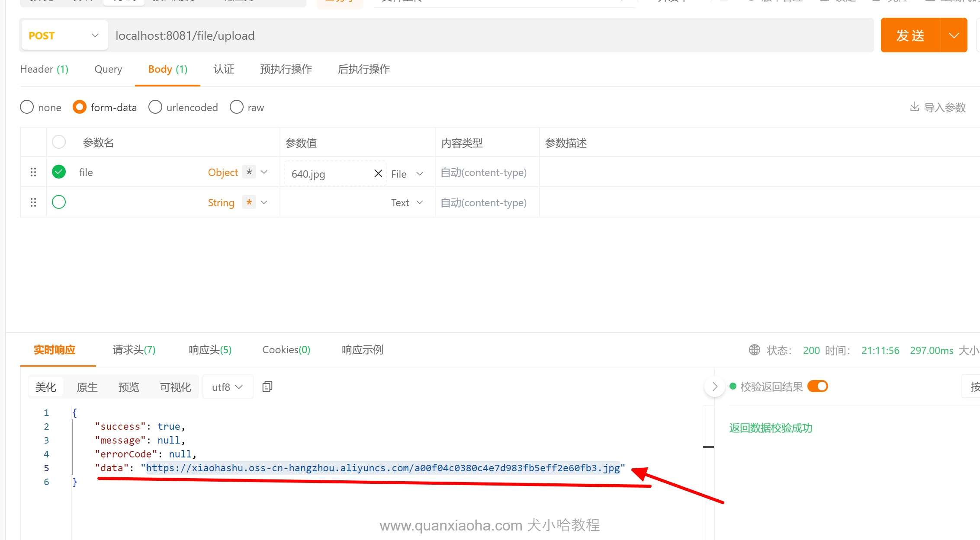Click the response minimap scrollbar marker
The width and height of the screenshot is (980, 540).
point(708,447)
